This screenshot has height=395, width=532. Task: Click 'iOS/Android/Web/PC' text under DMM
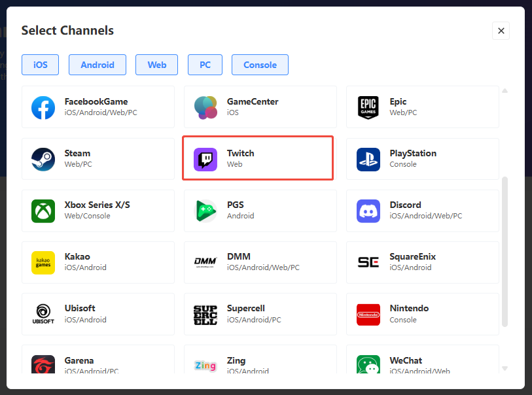tap(263, 267)
